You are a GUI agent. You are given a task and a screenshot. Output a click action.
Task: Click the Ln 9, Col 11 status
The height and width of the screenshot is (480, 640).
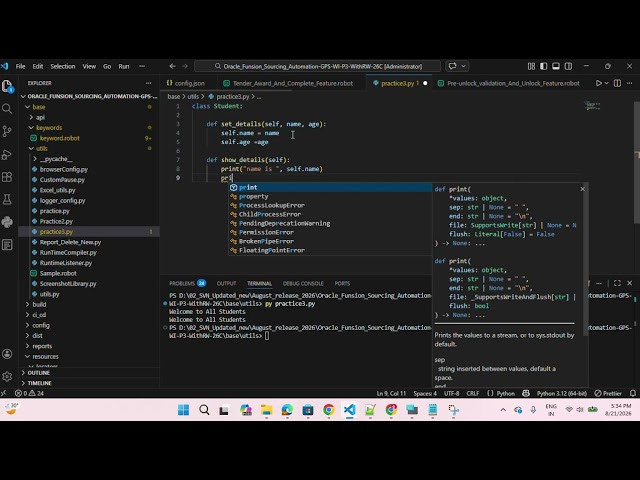391,393
